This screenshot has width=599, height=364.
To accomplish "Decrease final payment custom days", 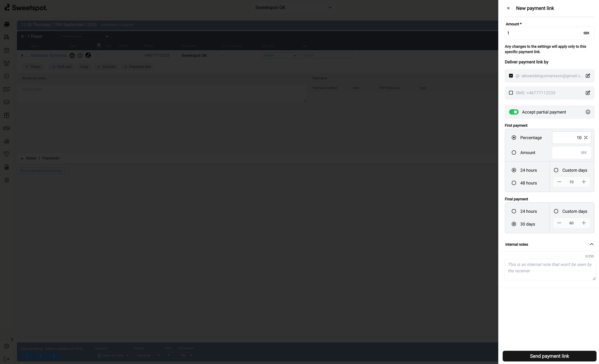I will (x=559, y=223).
